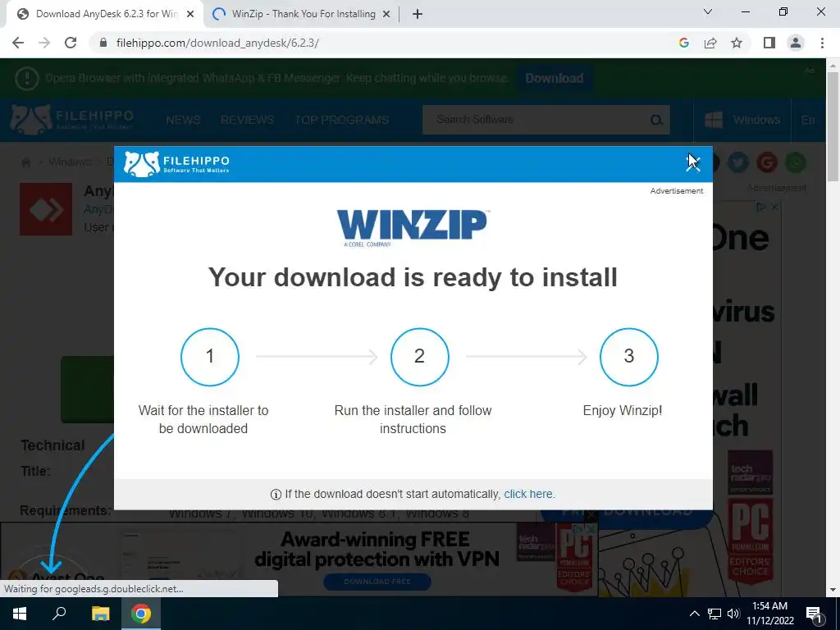840x630 pixels.
Task: Close the WinZip browser tab
Action: (386, 15)
